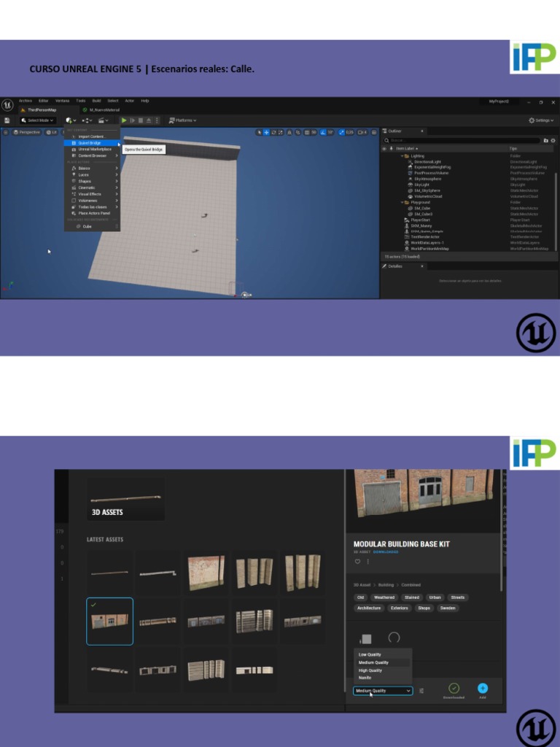Image resolution: width=560 pixels, height=747 pixels.
Task: Open the Medium Quality dropdown in Bridge
Action: [x=383, y=691]
